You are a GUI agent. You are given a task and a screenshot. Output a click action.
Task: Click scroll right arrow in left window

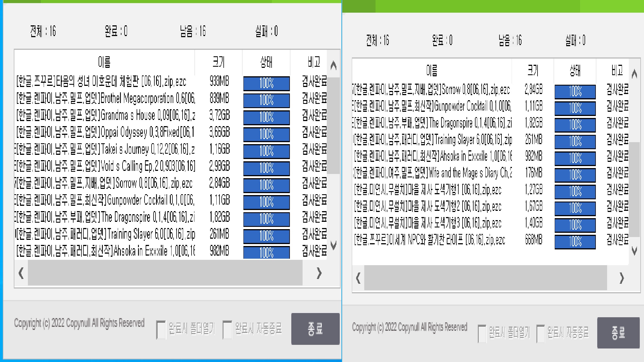pyautogui.click(x=319, y=273)
